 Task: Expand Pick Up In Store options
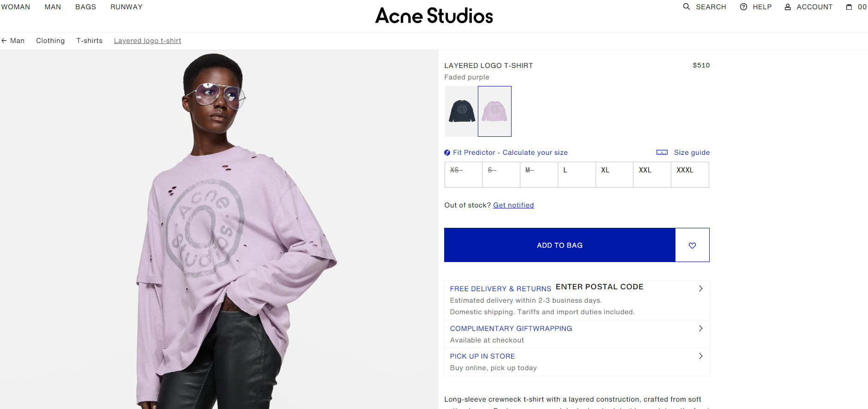click(700, 356)
